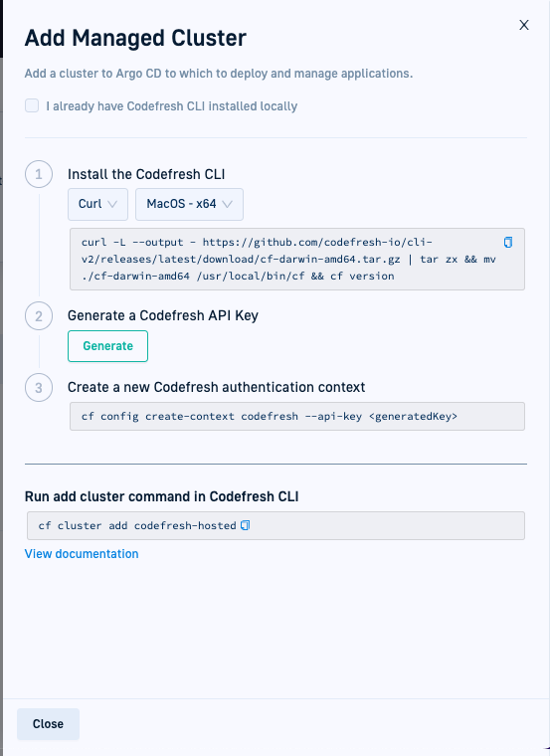Click the Close button at the bottom
The image size is (550, 756).
pos(48,724)
